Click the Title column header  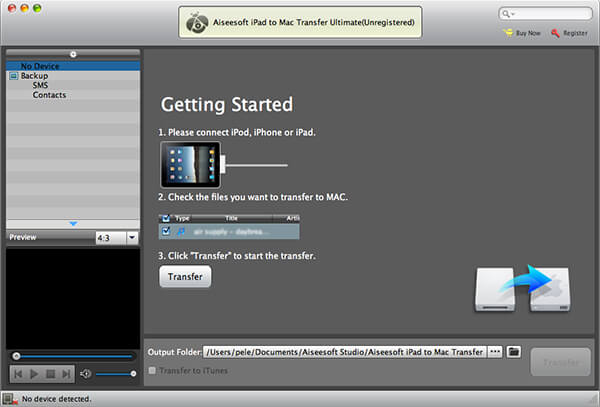[232, 218]
